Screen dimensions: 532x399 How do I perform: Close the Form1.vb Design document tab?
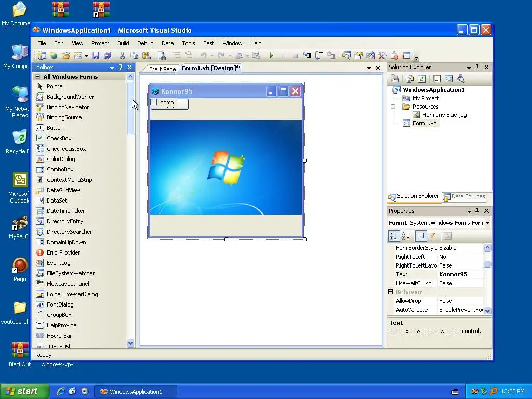(378, 68)
